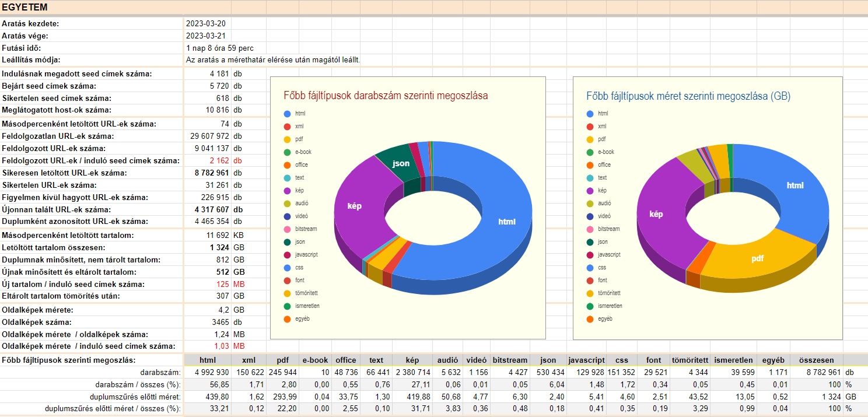Image resolution: width=868 pixels, height=417 pixels.
Task: Click the html legend dot in the darabszám chart
Action: click(x=287, y=113)
